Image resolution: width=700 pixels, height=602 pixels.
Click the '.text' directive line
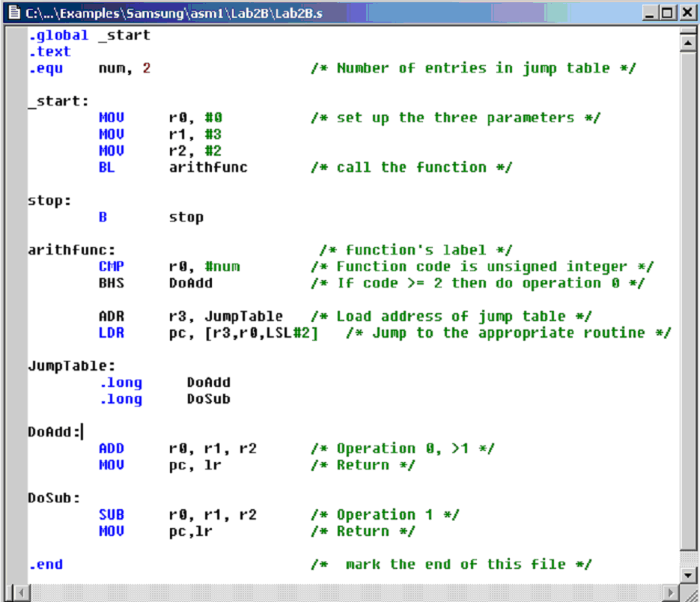49,52
